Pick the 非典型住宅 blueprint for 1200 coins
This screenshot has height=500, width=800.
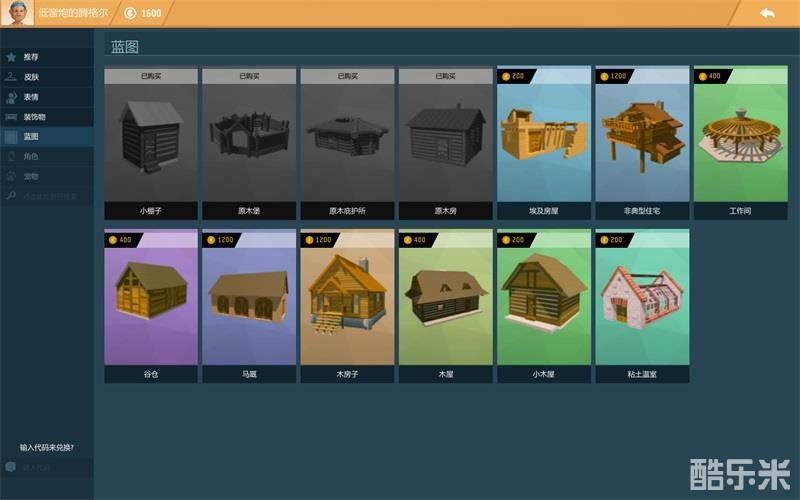pos(641,142)
